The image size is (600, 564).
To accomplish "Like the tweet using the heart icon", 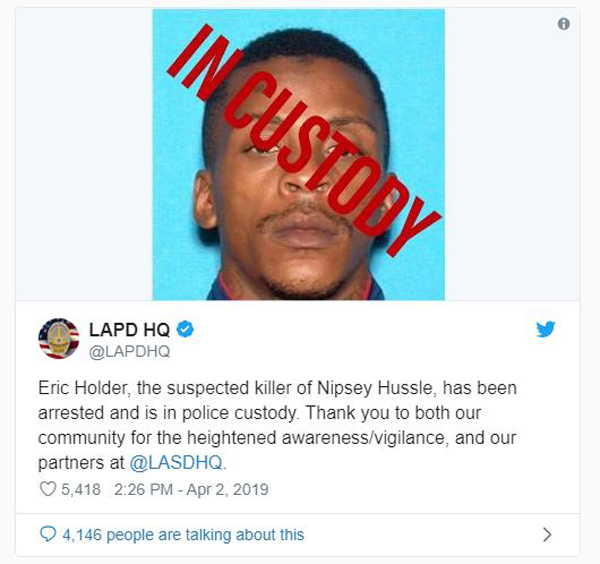I will click(x=48, y=489).
